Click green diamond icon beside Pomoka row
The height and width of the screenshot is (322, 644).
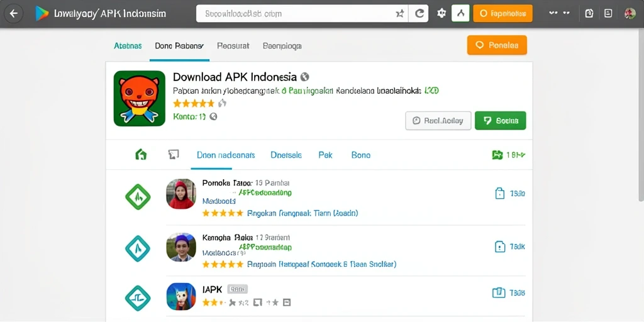(x=138, y=197)
